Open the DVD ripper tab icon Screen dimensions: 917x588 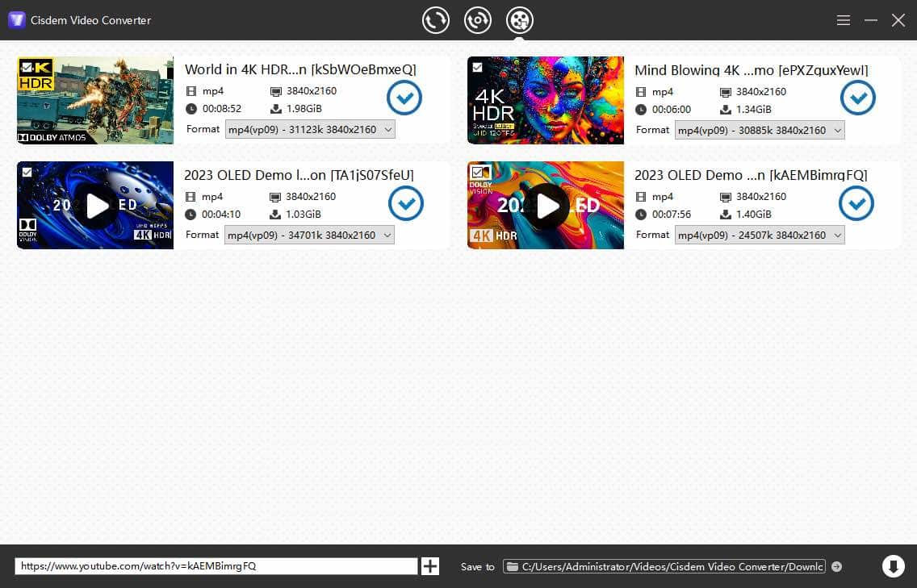tap(478, 20)
